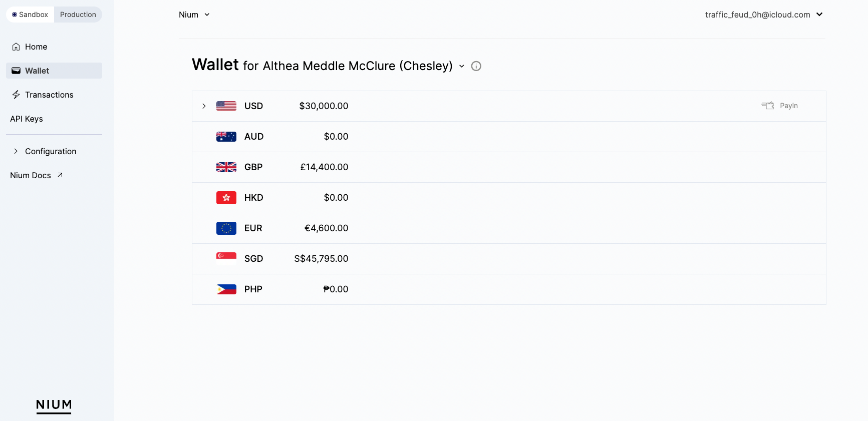Screen dimensions: 868x421
Task: Open the user email account menu
Action: (764, 15)
